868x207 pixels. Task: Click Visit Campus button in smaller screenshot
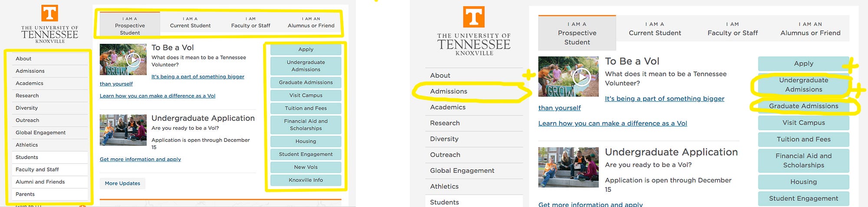306,95
